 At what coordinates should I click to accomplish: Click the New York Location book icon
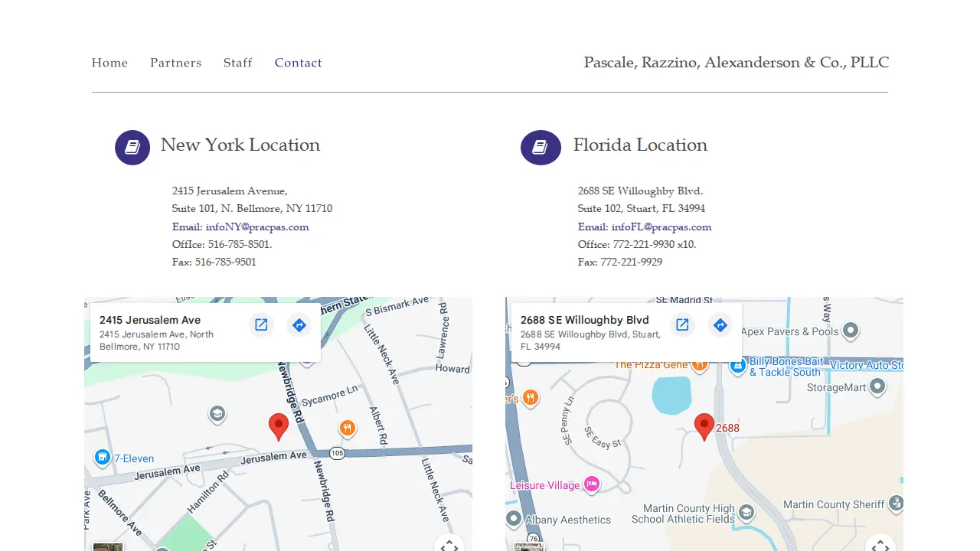tap(132, 148)
